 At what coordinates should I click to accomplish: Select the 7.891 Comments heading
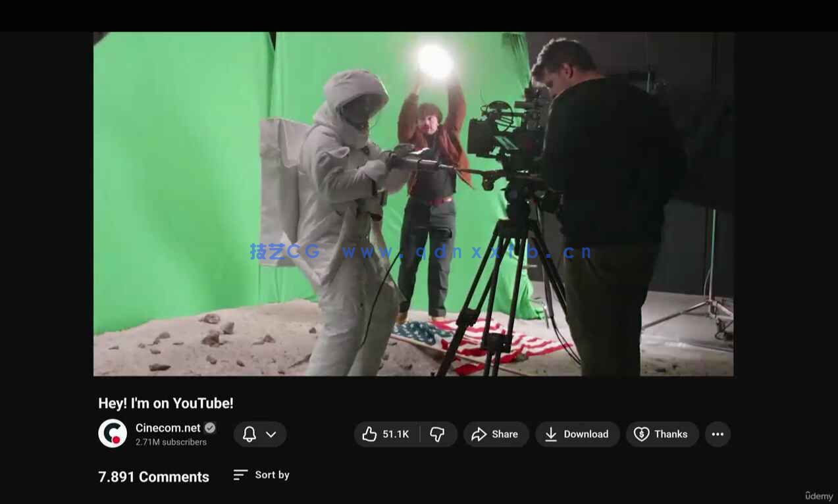pos(153,477)
